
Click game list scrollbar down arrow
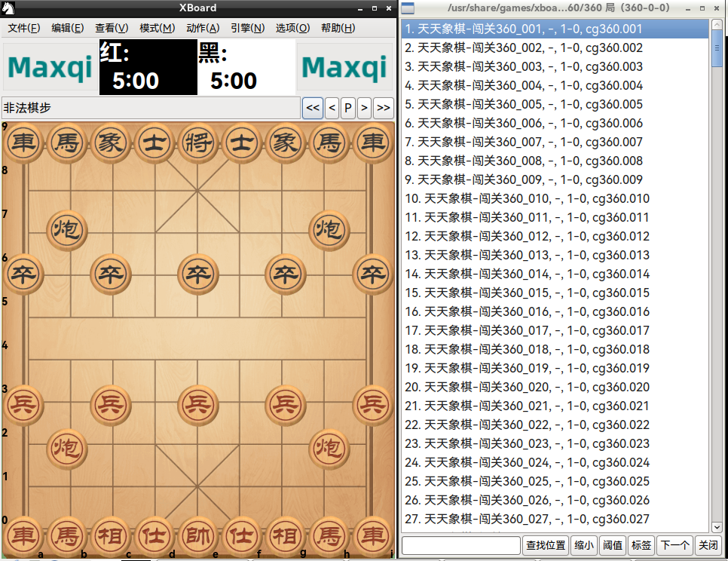click(x=717, y=527)
